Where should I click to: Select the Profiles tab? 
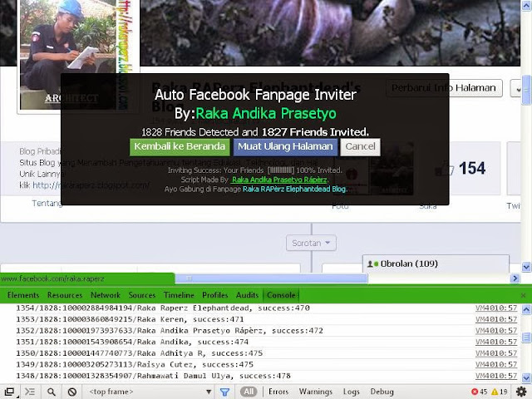(x=214, y=295)
